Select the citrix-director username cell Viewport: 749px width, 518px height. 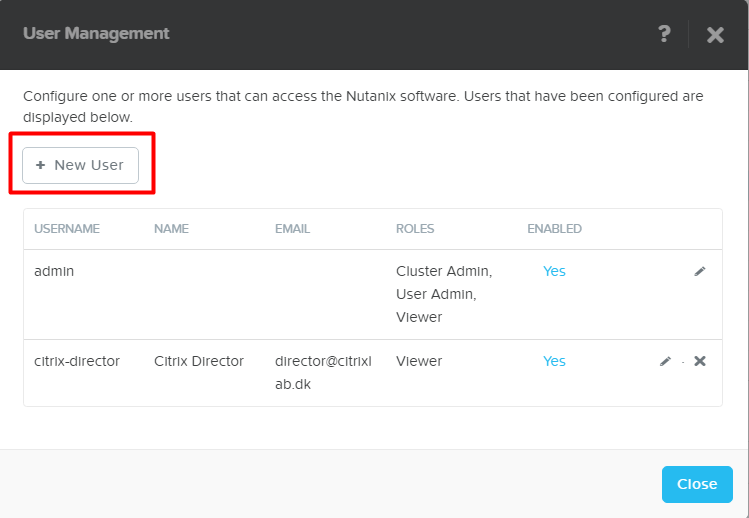[x=77, y=361]
